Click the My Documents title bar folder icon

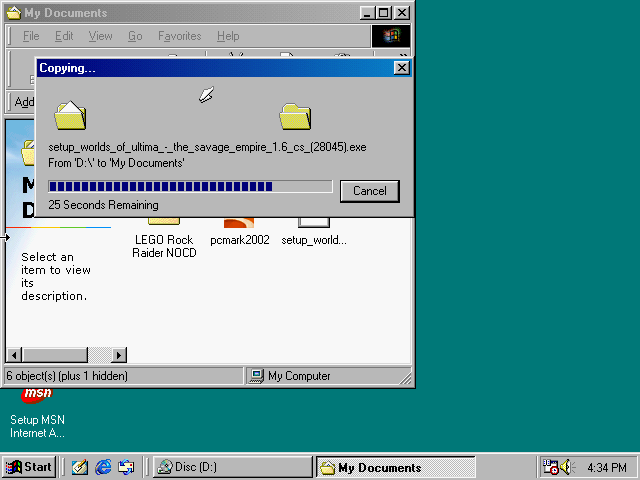14,13
